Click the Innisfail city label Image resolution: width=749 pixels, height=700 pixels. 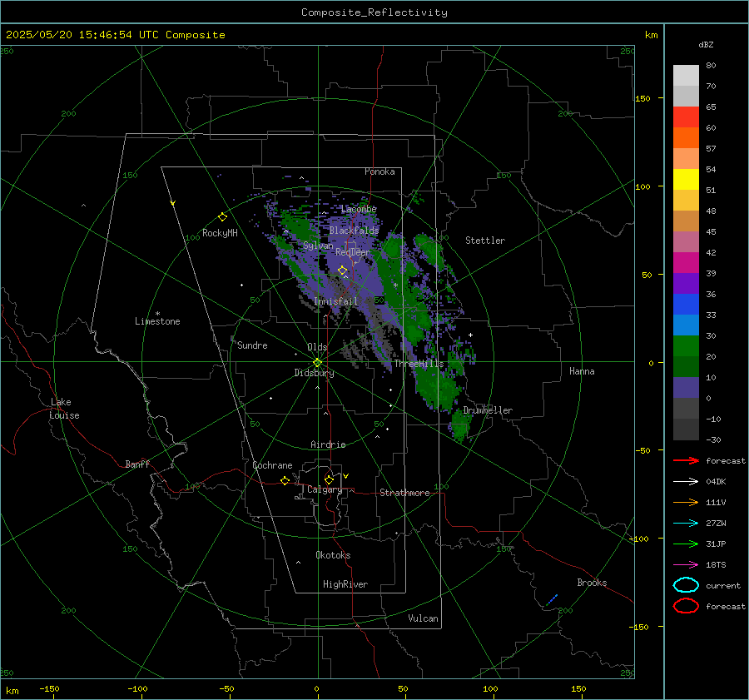[335, 301]
